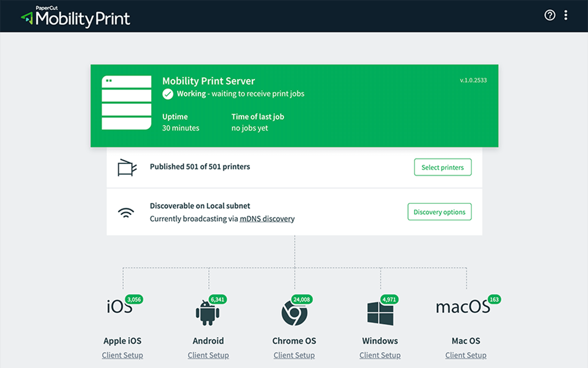Click the server rack icon
This screenshot has width=588, height=368.
point(127,103)
